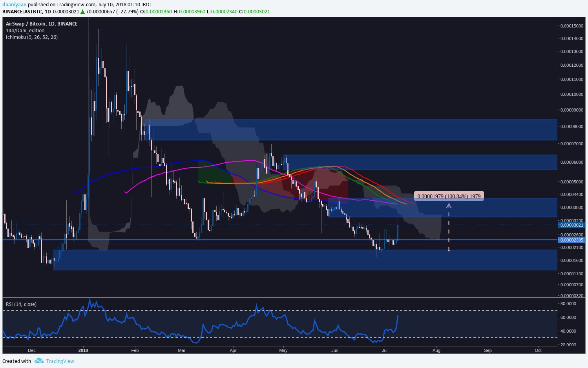Screen dimensions: 588x368
Task: Click the RSI axis value 40.0000
Action: pos(568,331)
